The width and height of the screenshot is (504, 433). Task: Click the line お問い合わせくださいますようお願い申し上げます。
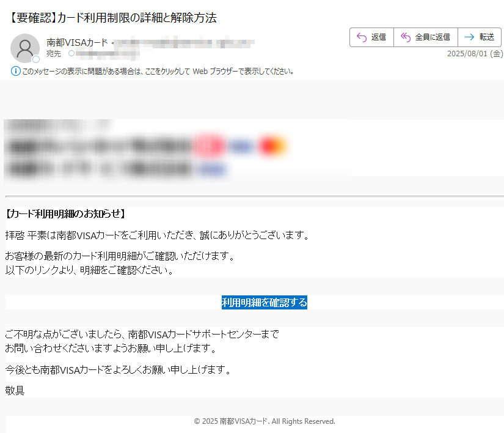tap(112, 349)
